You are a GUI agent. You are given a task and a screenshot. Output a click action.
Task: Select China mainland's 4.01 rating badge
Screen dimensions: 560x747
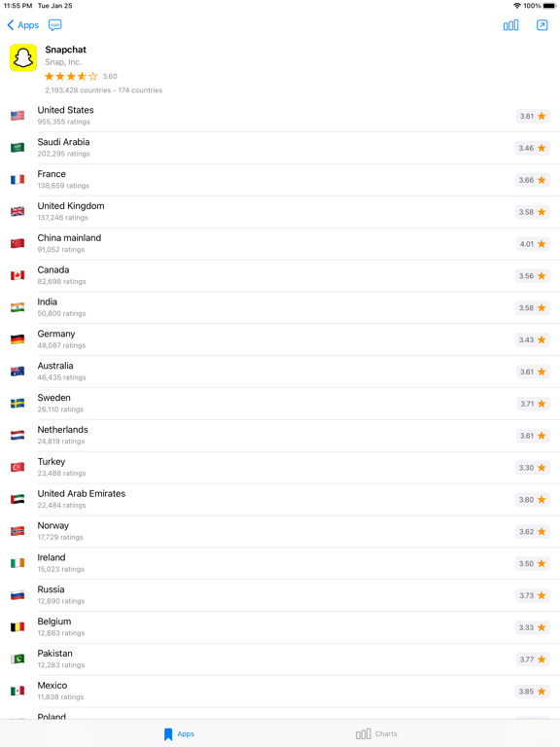(x=533, y=244)
